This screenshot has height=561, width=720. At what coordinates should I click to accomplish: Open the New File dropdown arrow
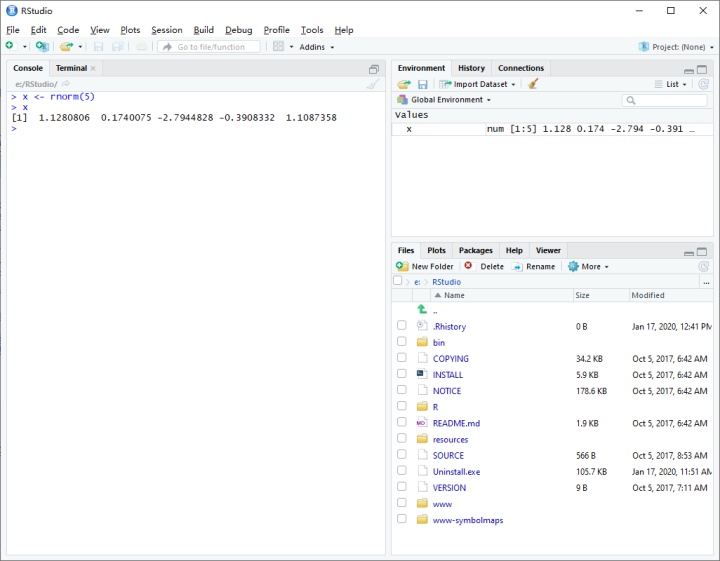point(25,47)
